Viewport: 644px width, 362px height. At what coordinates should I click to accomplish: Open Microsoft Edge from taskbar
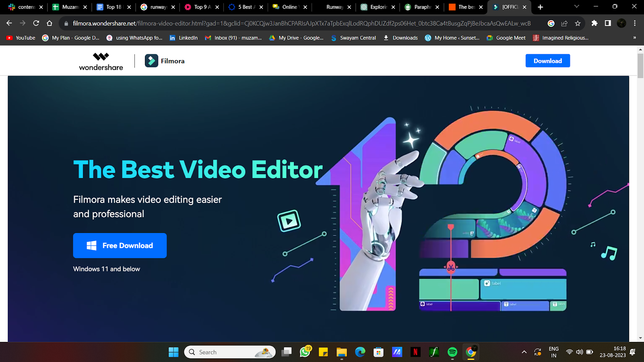pos(360,352)
